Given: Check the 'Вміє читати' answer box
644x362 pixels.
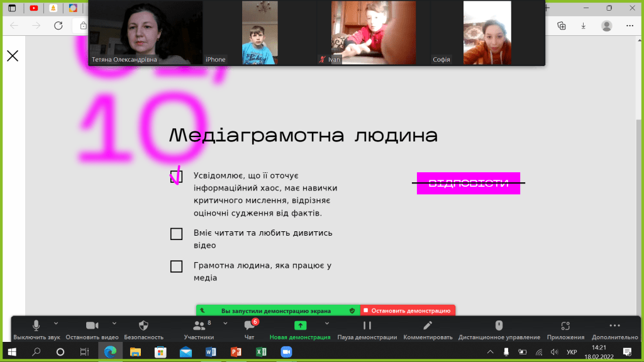Looking at the screenshot, I should (176, 234).
